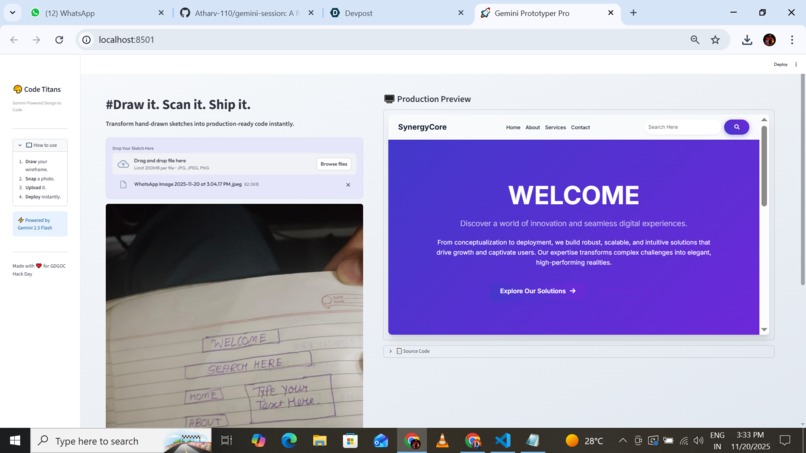Open Wi-Fi network settings in tray
The height and width of the screenshot is (453, 806).
(x=684, y=441)
